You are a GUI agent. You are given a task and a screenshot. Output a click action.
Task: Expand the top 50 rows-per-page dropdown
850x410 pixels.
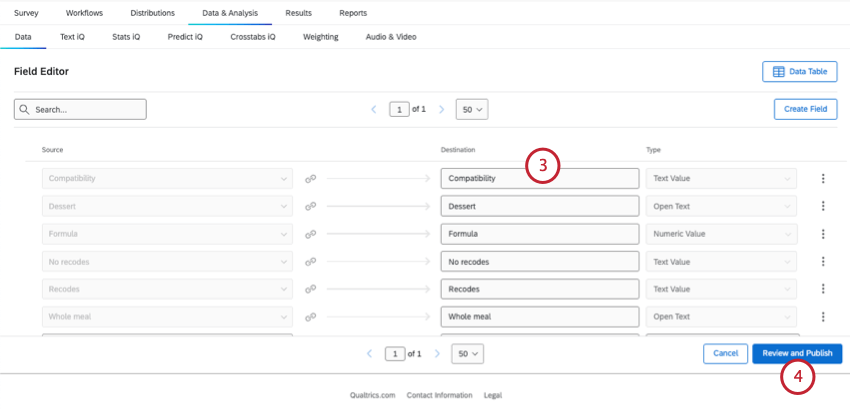[471, 109]
